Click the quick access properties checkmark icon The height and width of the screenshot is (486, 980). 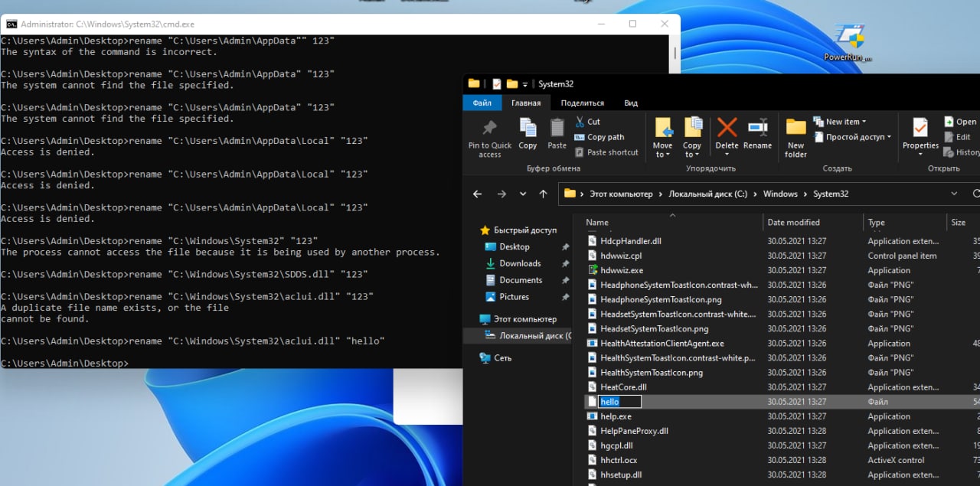coord(496,83)
